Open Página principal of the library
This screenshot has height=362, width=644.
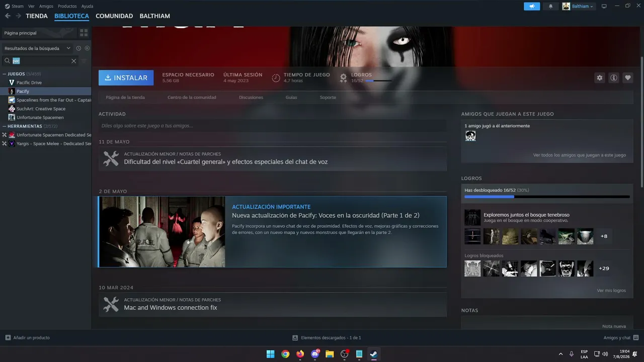coord(38,33)
